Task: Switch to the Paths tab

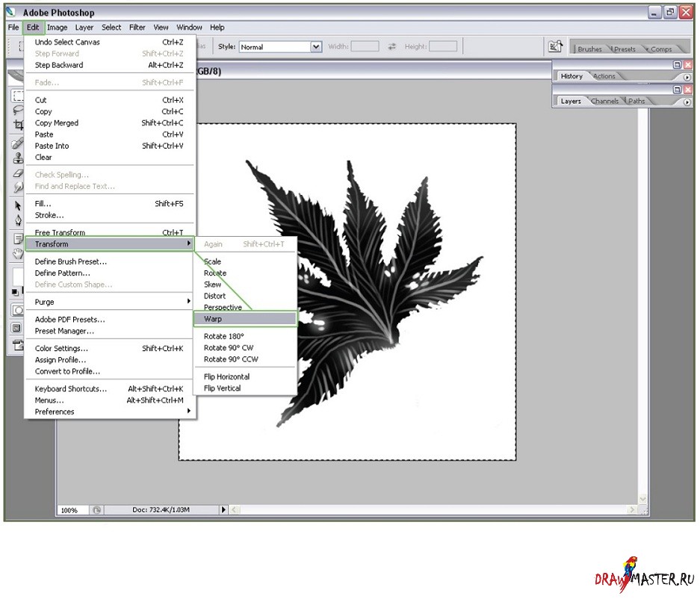Action: tap(636, 102)
